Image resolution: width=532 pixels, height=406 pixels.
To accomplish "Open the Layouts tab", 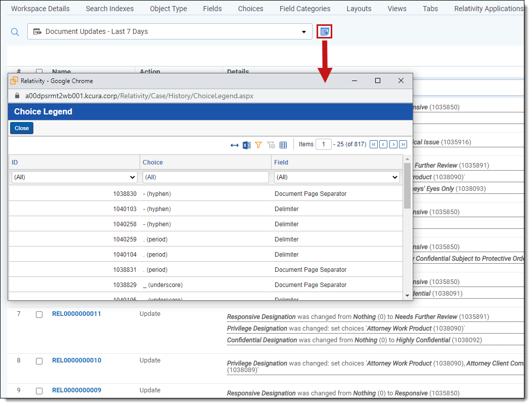I will [359, 9].
